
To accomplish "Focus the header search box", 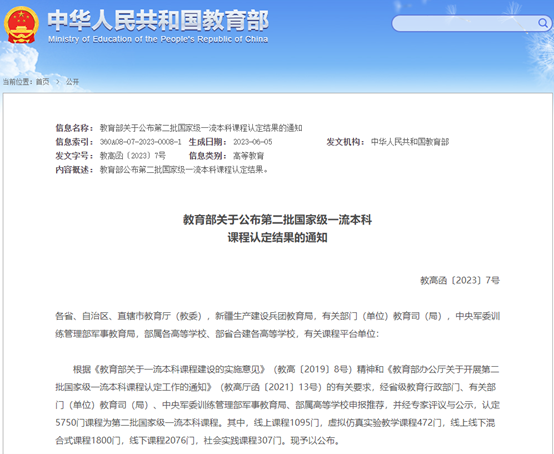I will 471,23.
